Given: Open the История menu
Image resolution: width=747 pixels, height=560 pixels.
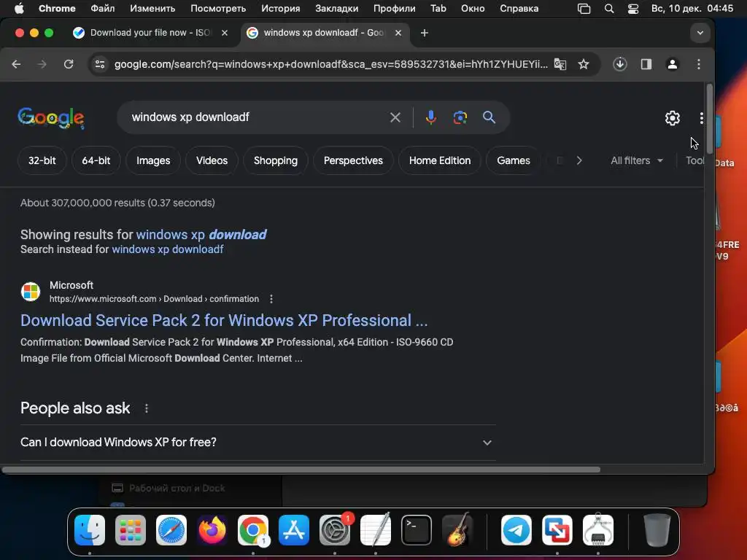Looking at the screenshot, I should coord(281,9).
